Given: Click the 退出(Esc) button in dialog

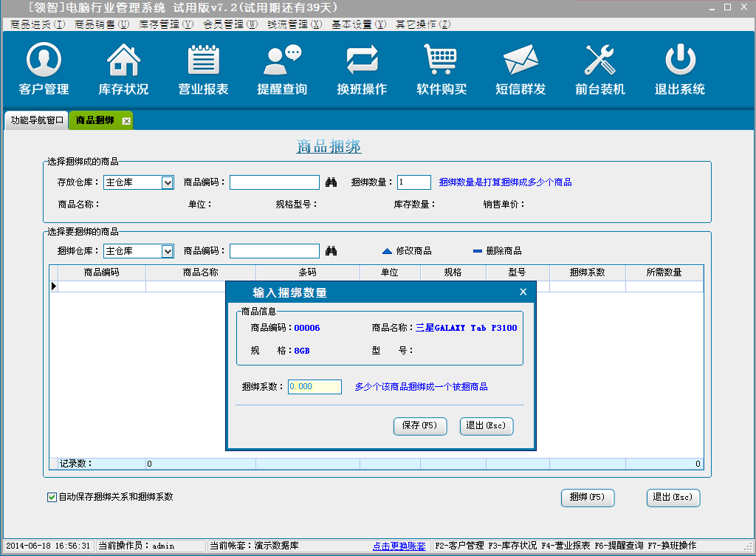Looking at the screenshot, I should (485, 426).
